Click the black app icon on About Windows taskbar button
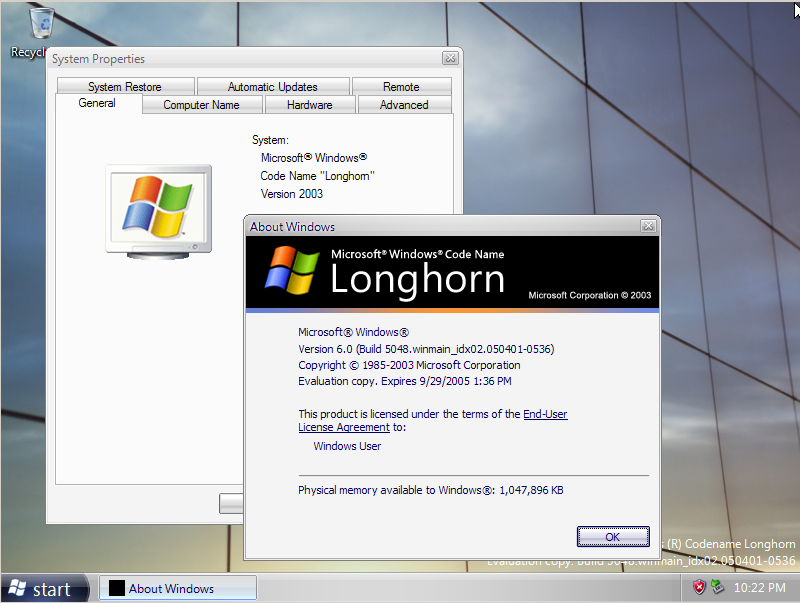Screen dimensions: 800x603 click(115, 587)
